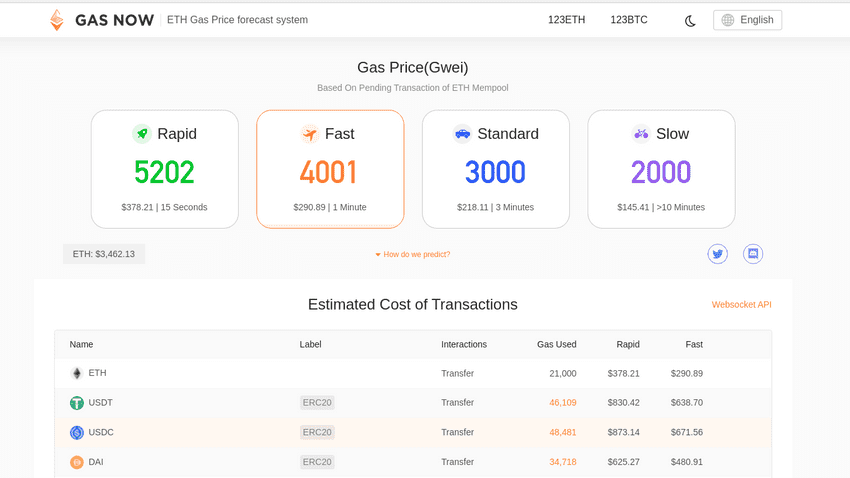Click the $625.27 rapid cost for DAI
Screen dimensions: 850x478
[623, 462]
